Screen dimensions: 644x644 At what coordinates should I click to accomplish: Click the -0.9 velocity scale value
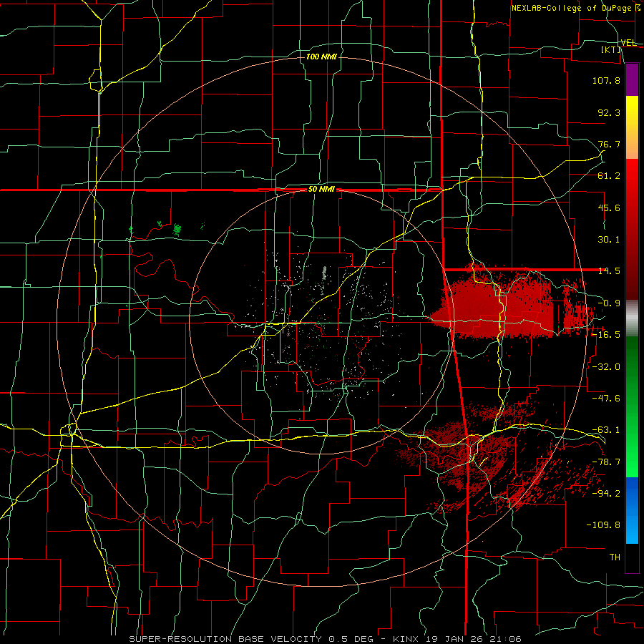[x=609, y=303]
